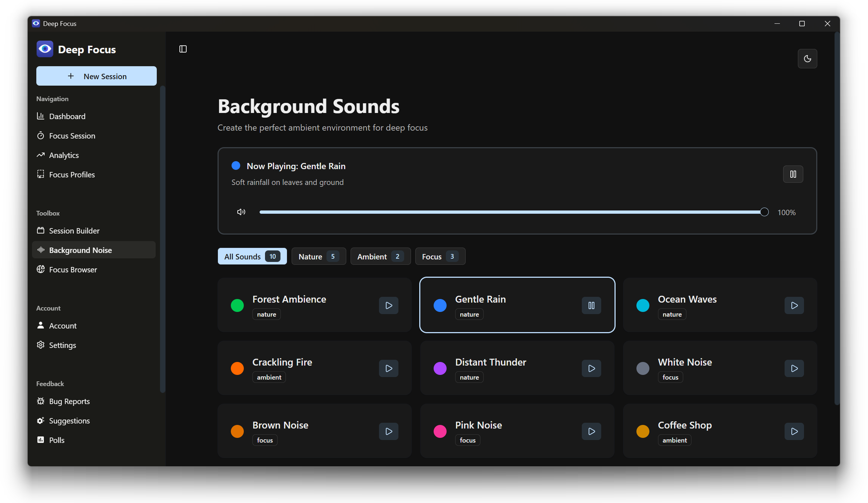Open Bug Reports
This screenshot has height=503, width=868.
[x=94, y=401]
